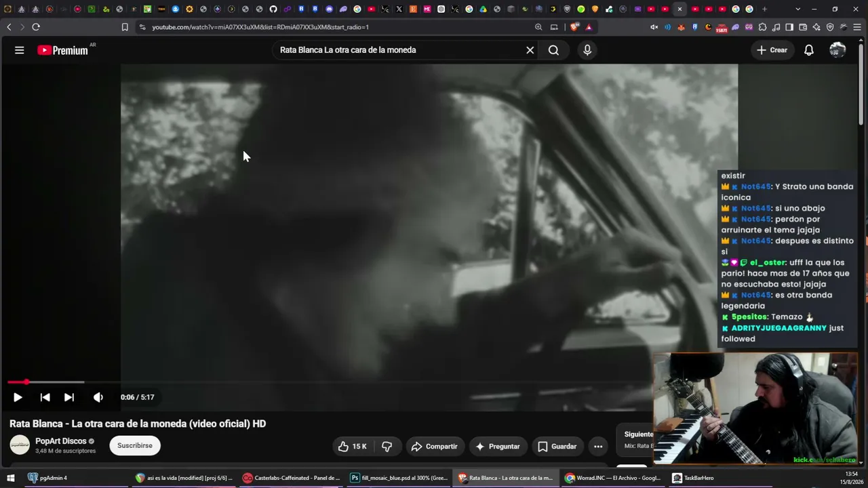Viewport: 868px width, 488px height.
Task: Click the 0:06 / 5:17 time display
Action: (x=138, y=397)
